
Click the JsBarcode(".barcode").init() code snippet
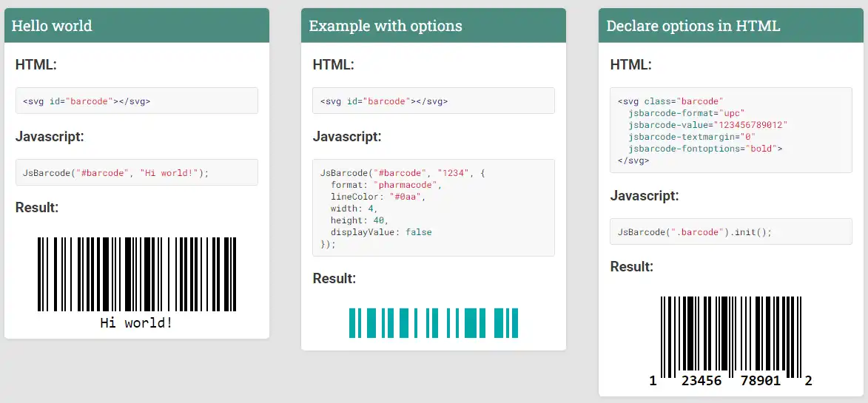pos(730,232)
